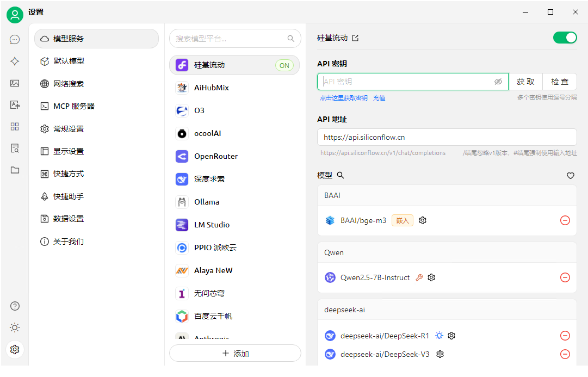Screen dimensions: 588x377
Task: Follow the 充值 link
Action: 379,98
